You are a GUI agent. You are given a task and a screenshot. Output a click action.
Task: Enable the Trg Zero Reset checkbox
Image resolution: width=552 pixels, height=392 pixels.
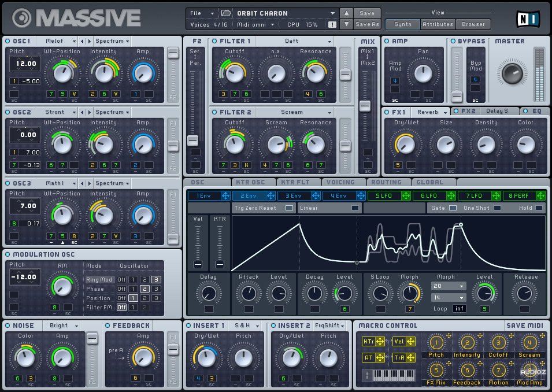[x=289, y=208]
